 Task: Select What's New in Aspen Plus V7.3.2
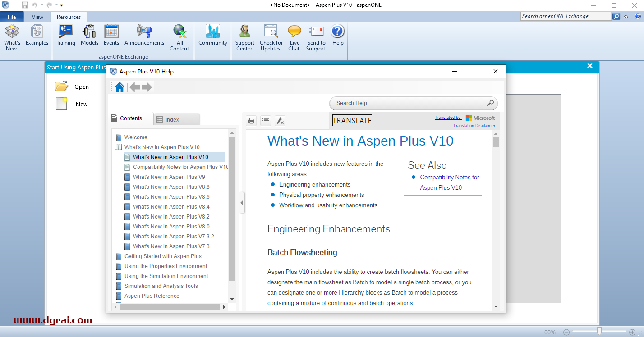174,237
